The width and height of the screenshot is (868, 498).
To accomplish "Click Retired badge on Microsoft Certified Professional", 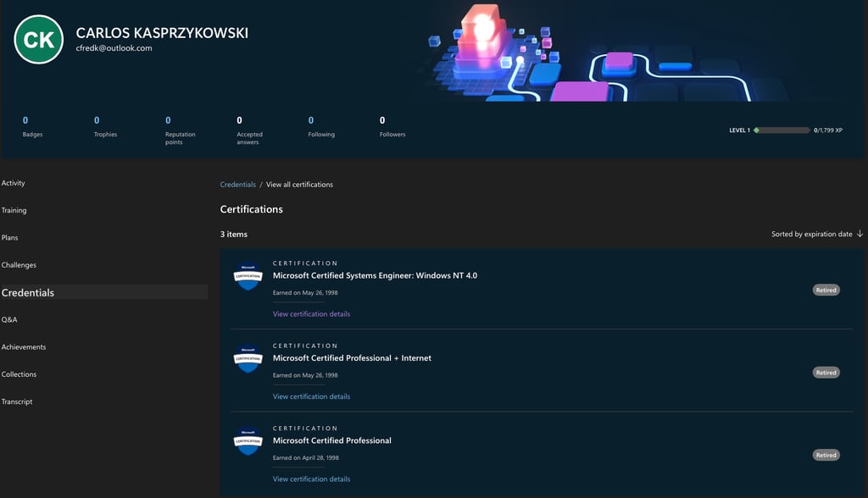I will pyautogui.click(x=826, y=455).
